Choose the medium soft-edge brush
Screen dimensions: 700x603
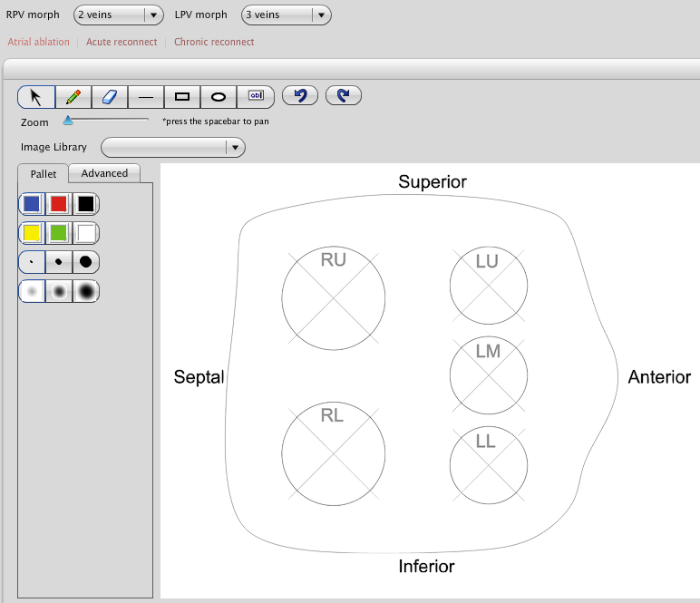coord(58,291)
